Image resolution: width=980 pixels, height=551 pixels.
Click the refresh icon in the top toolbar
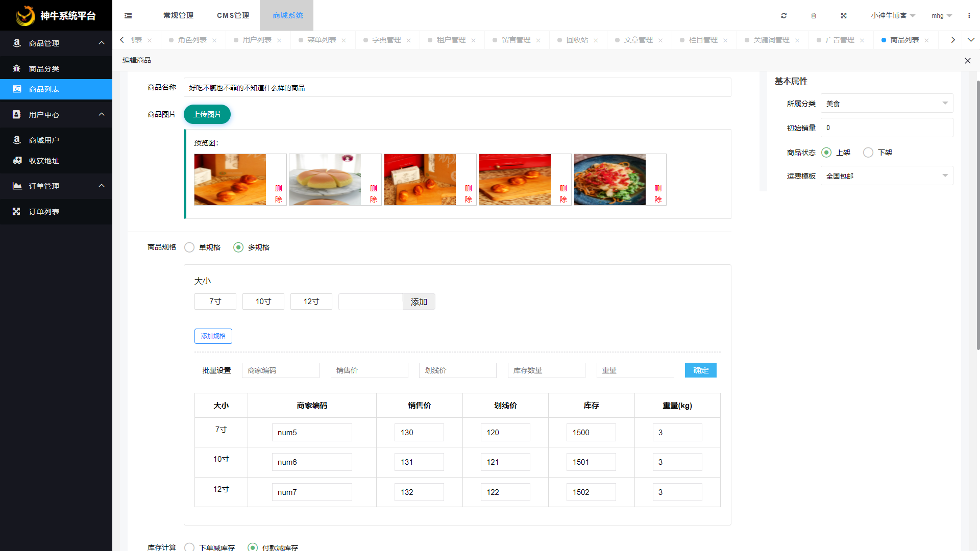click(783, 15)
